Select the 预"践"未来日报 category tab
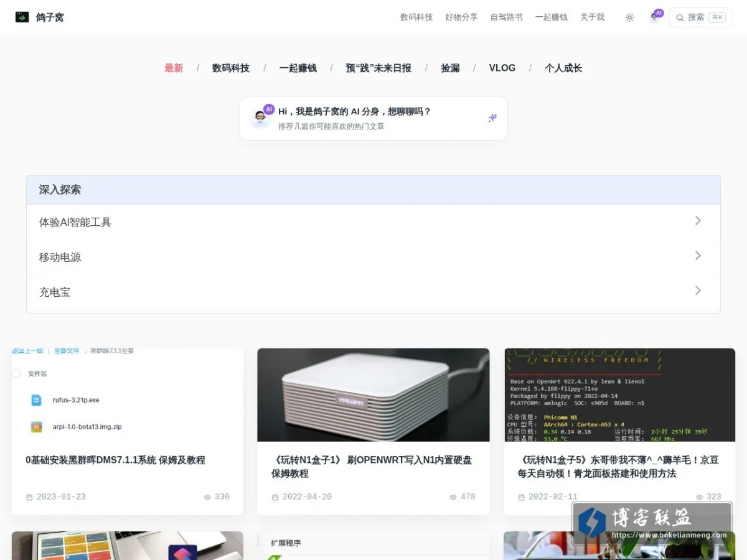The height and width of the screenshot is (560, 747). point(378,68)
